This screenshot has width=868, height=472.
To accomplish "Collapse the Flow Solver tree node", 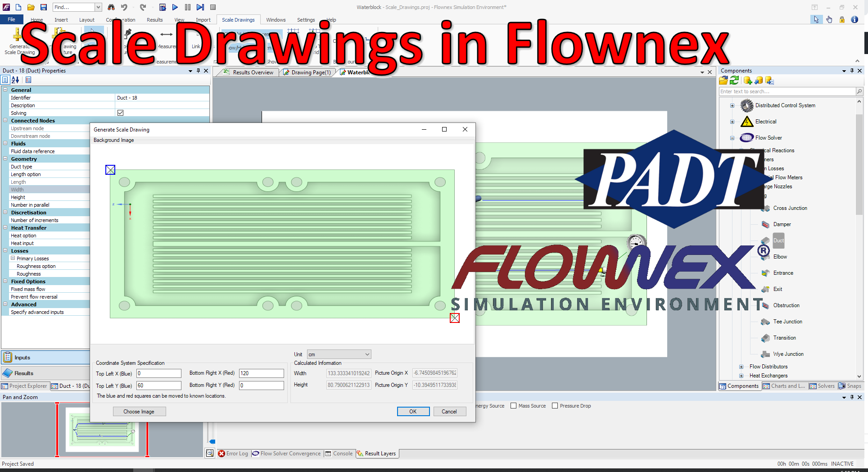I will 732,138.
